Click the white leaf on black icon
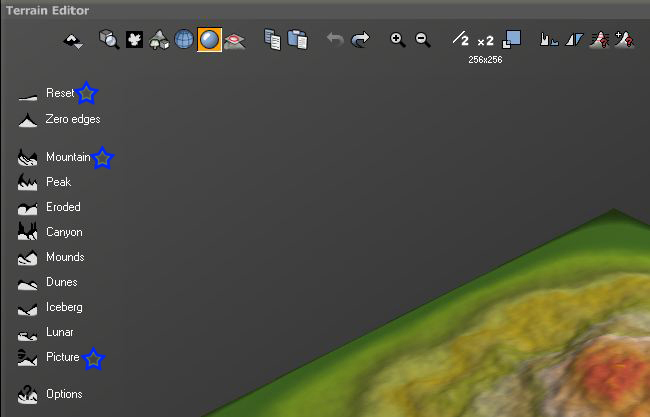This screenshot has height=417, width=650. pos(134,40)
